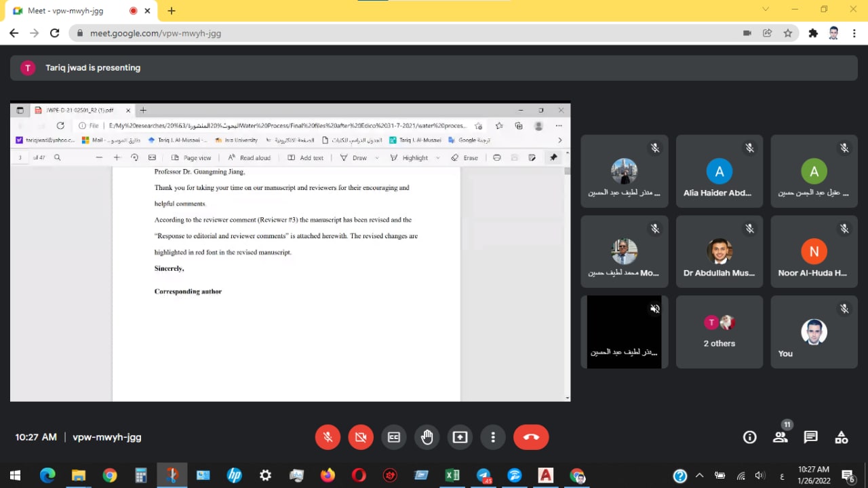The width and height of the screenshot is (868, 488).
Task: Hang up with the red leave call button
Action: tap(531, 437)
